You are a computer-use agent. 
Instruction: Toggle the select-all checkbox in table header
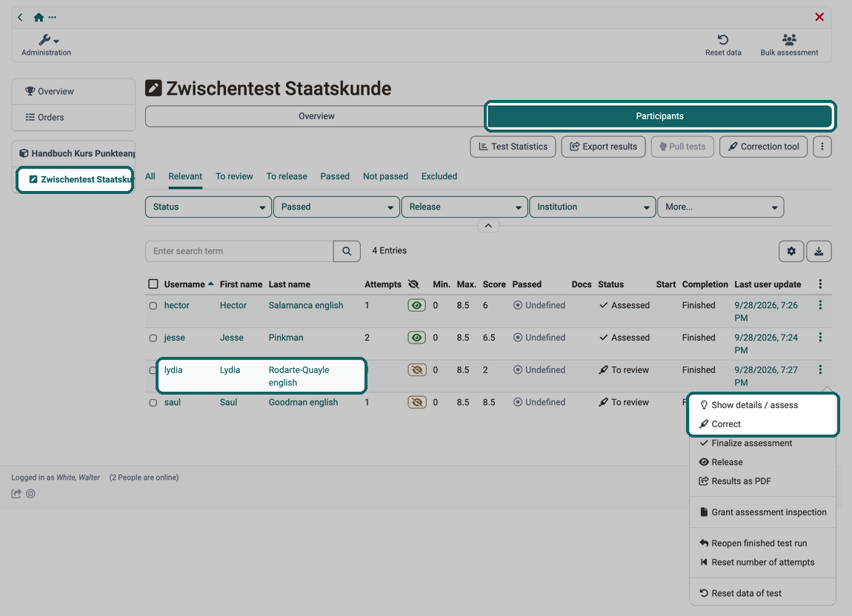point(153,284)
